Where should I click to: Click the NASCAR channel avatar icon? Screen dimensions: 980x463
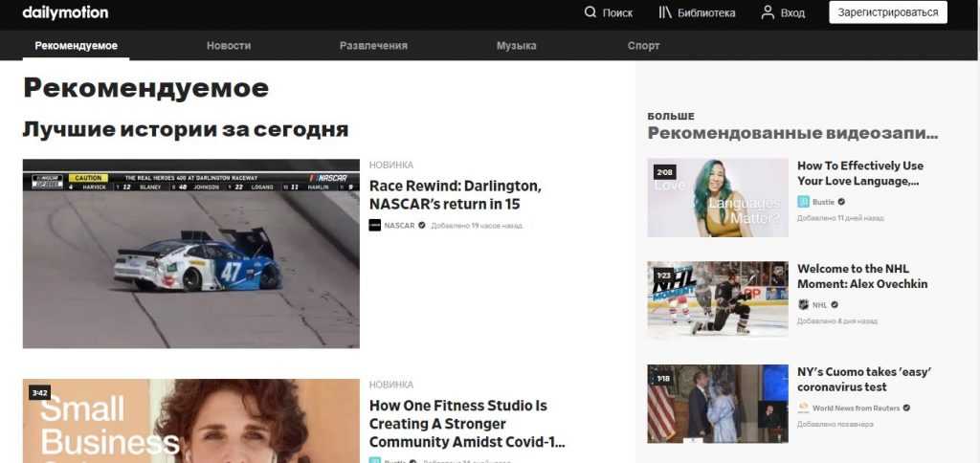375,226
